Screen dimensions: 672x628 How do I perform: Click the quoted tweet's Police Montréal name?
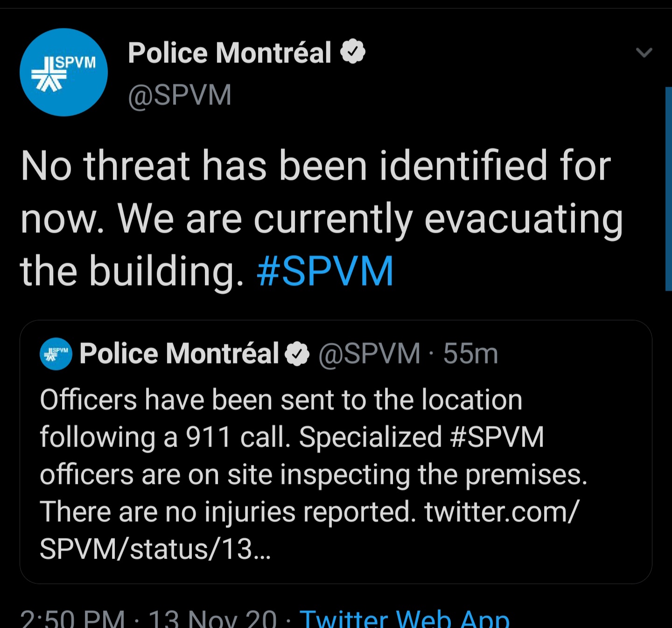(179, 353)
